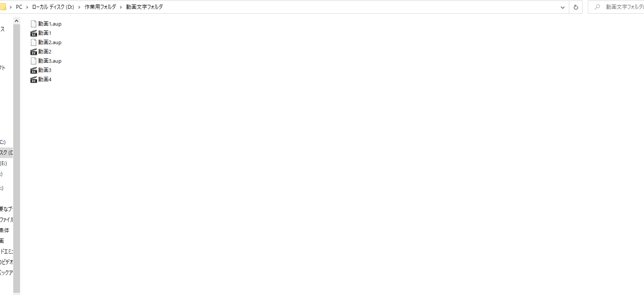644x295 pixels.
Task: Go to ローカル ディスク (D:) in breadcrumb
Action: coord(53,7)
